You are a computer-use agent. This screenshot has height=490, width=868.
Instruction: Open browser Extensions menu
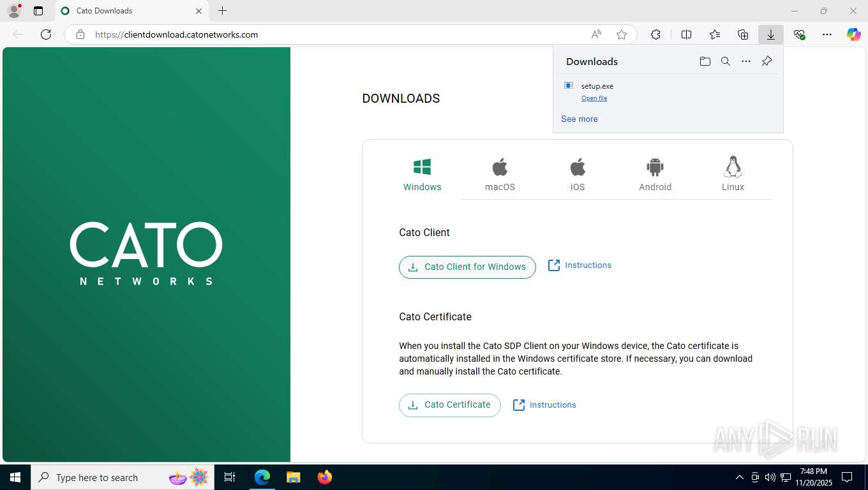point(655,34)
